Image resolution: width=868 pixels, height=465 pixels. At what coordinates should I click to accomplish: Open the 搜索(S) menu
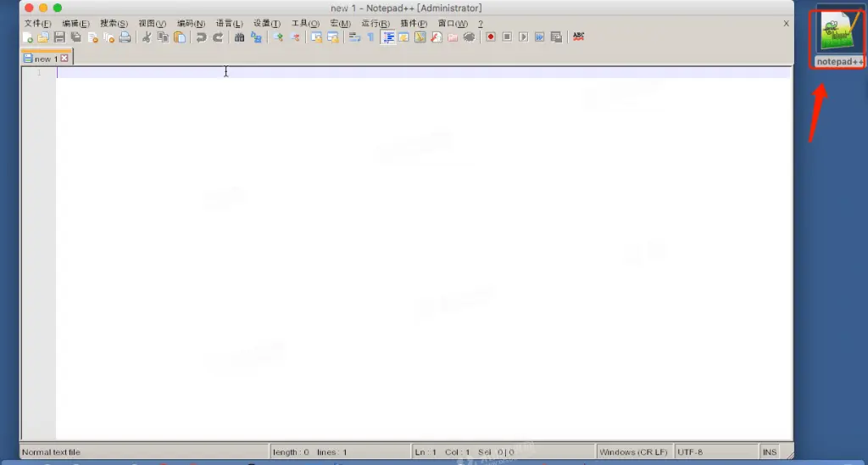click(114, 23)
